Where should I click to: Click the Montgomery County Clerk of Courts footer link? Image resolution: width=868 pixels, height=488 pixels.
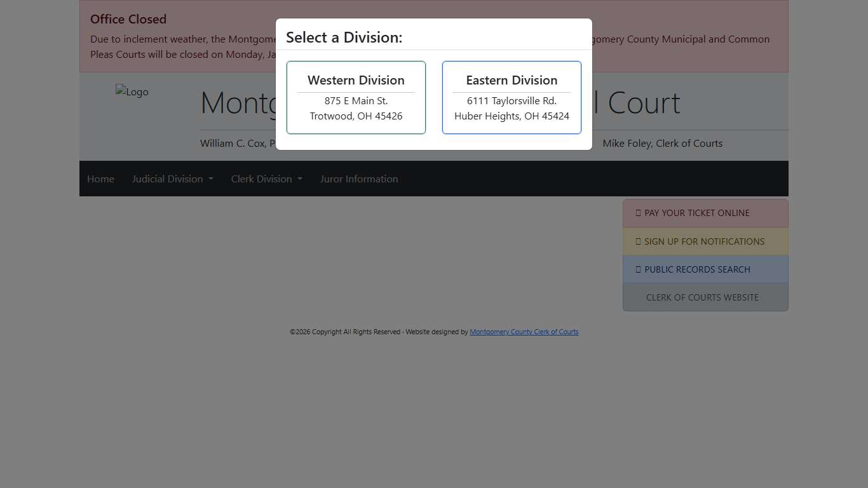pyautogui.click(x=524, y=331)
